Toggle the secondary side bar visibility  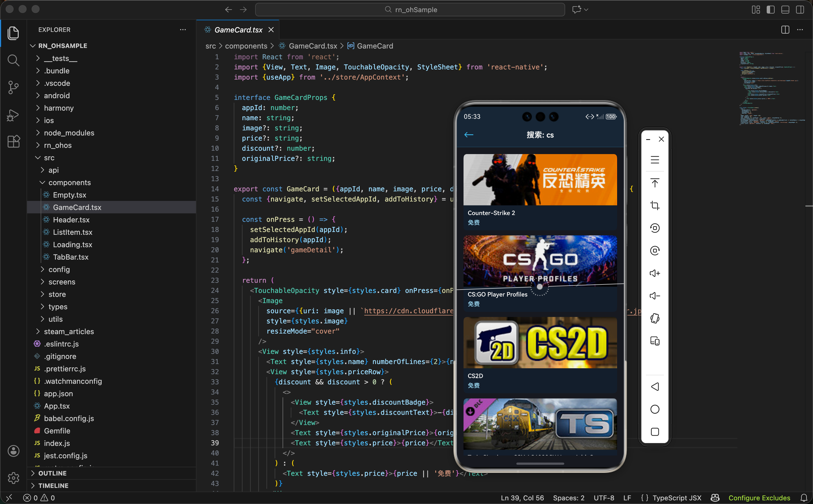tap(800, 10)
